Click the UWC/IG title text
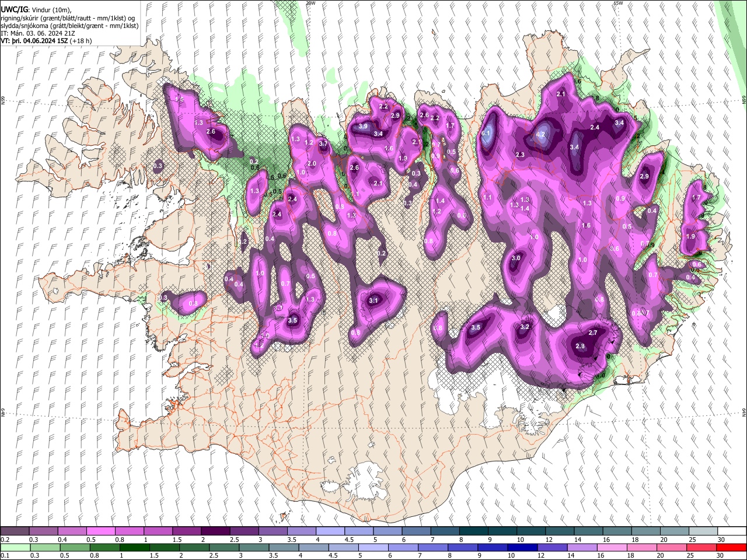 point(14,10)
